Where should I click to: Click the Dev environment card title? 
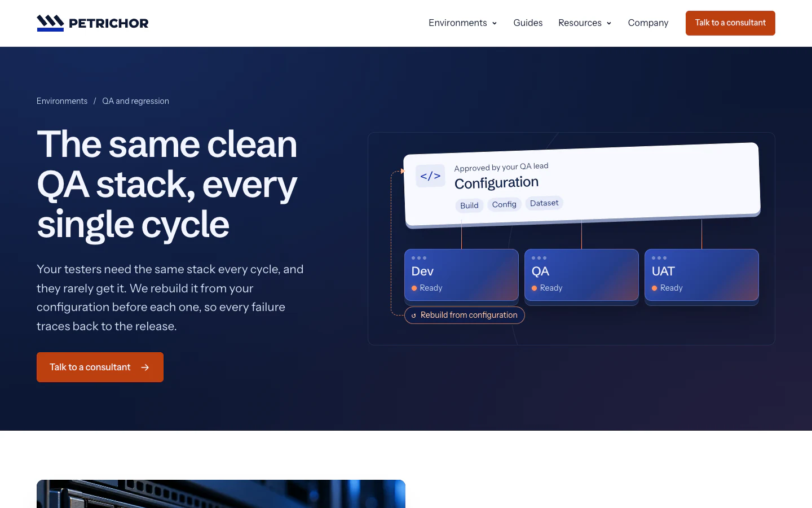[x=422, y=271]
